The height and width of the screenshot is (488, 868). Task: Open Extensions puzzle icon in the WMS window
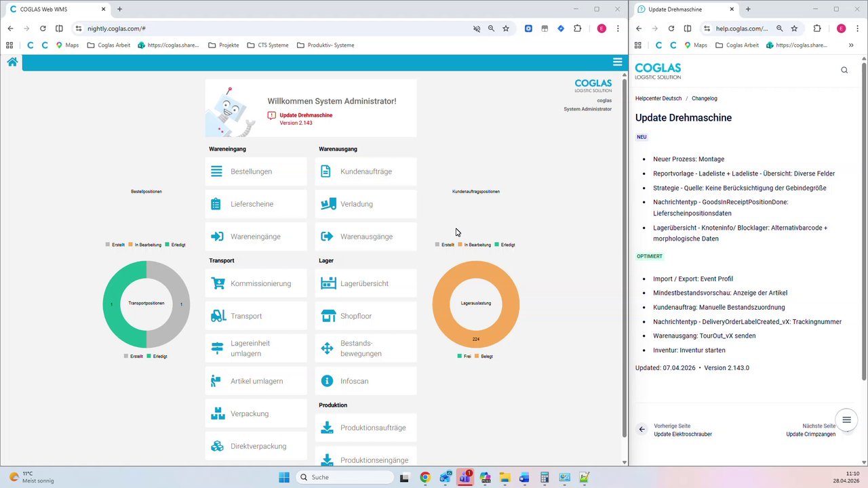[x=578, y=28]
